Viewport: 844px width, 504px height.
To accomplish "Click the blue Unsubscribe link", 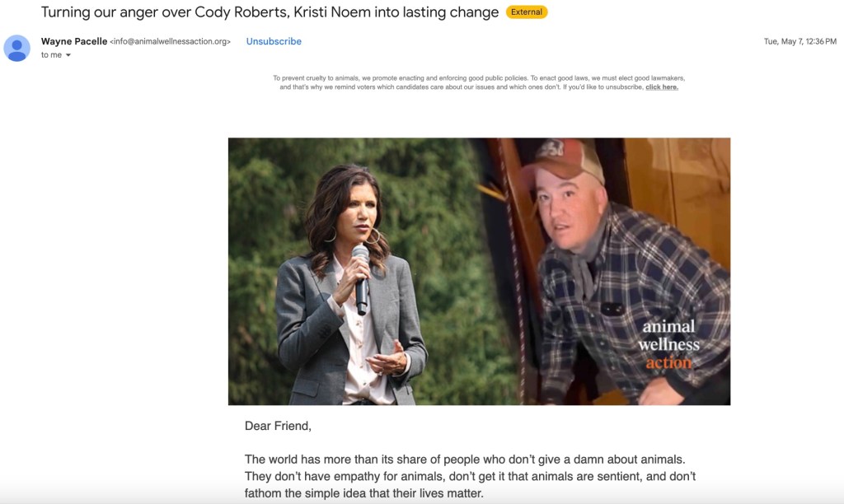I will 274,41.
